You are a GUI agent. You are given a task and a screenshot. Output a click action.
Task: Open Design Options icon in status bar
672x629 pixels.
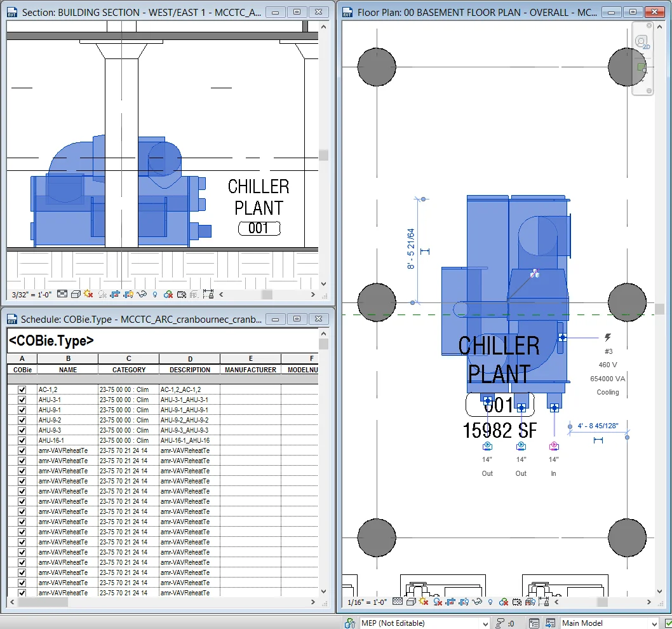coord(534,623)
